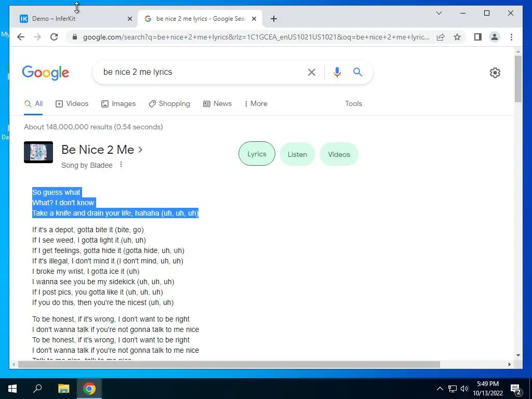The width and height of the screenshot is (532, 399).
Task: Open a new browser tab
Action: (x=274, y=19)
